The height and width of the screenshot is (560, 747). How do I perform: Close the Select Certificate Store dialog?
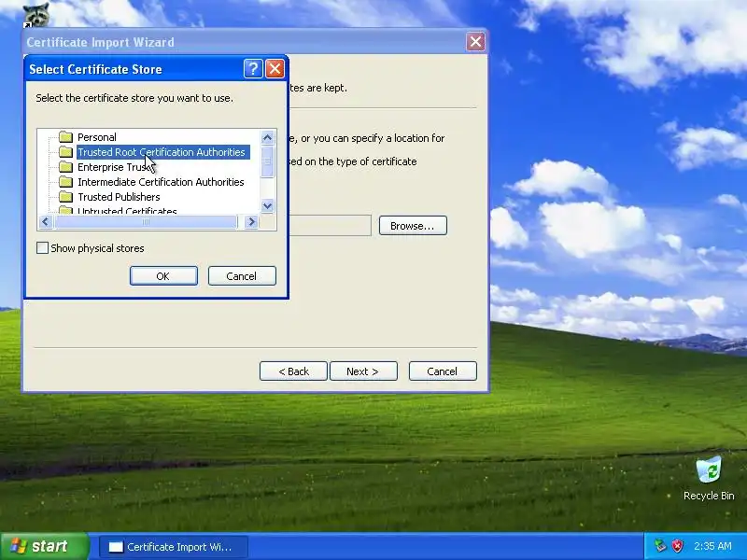[275, 69]
